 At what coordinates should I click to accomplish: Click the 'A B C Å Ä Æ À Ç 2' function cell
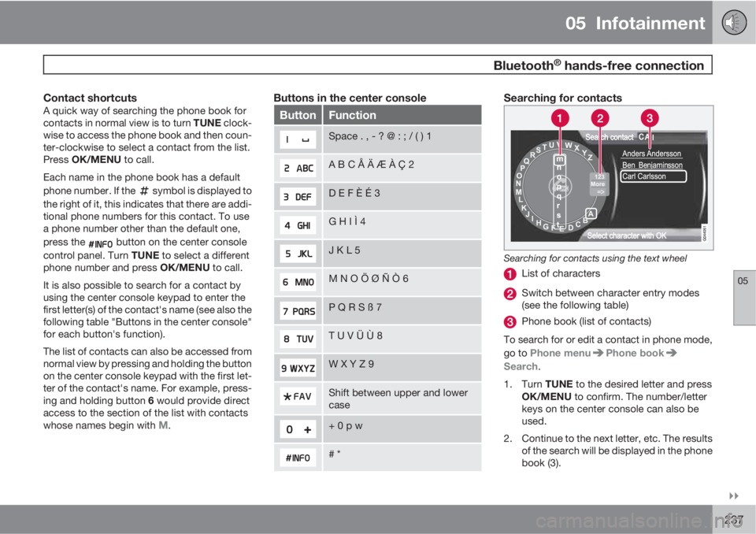coord(402,169)
